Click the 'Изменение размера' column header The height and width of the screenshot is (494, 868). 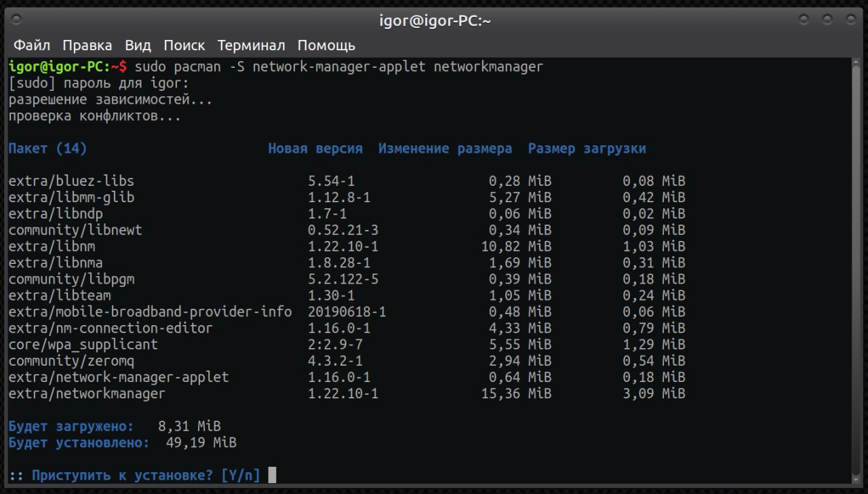pyautogui.click(x=446, y=149)
